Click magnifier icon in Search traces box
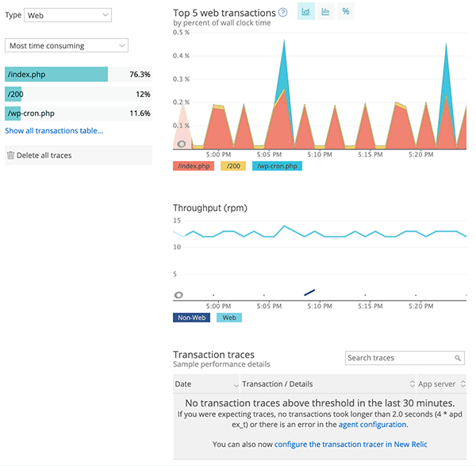 [x=458, y=358]
